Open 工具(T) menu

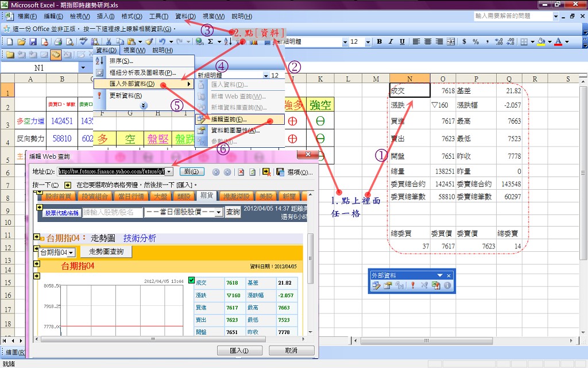coord(158,16)
